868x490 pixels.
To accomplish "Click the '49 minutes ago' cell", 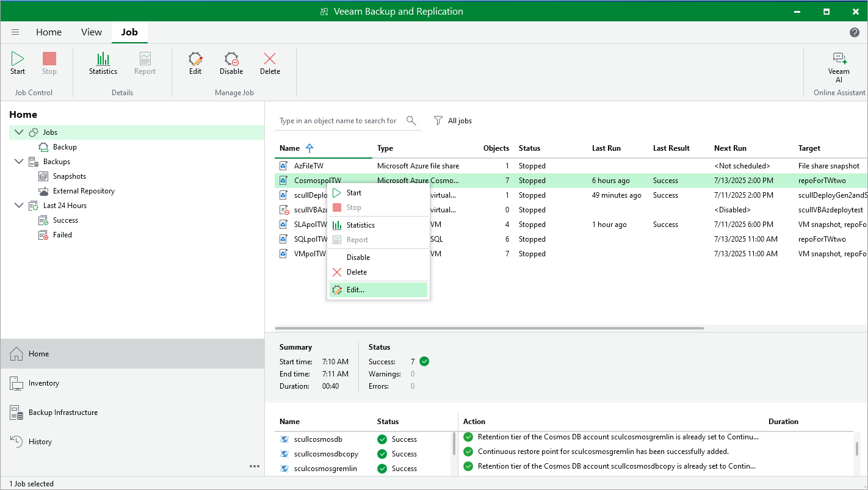I will tap(617, 195).
